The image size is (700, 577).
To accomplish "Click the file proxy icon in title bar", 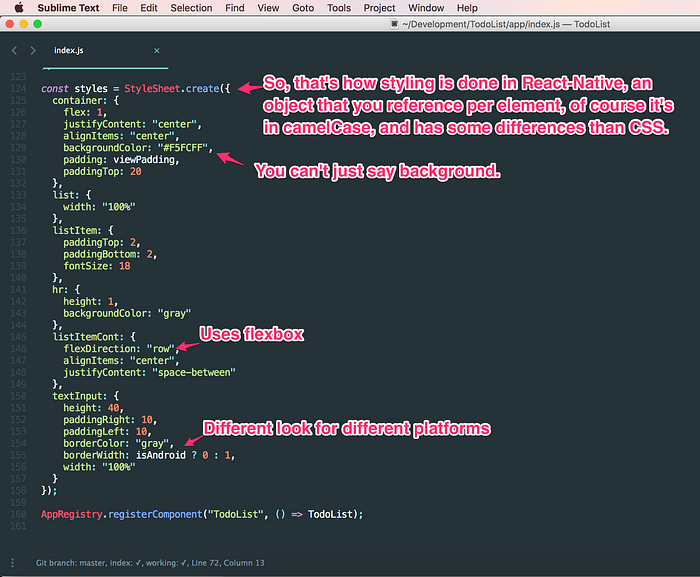I will coord(394,24).
